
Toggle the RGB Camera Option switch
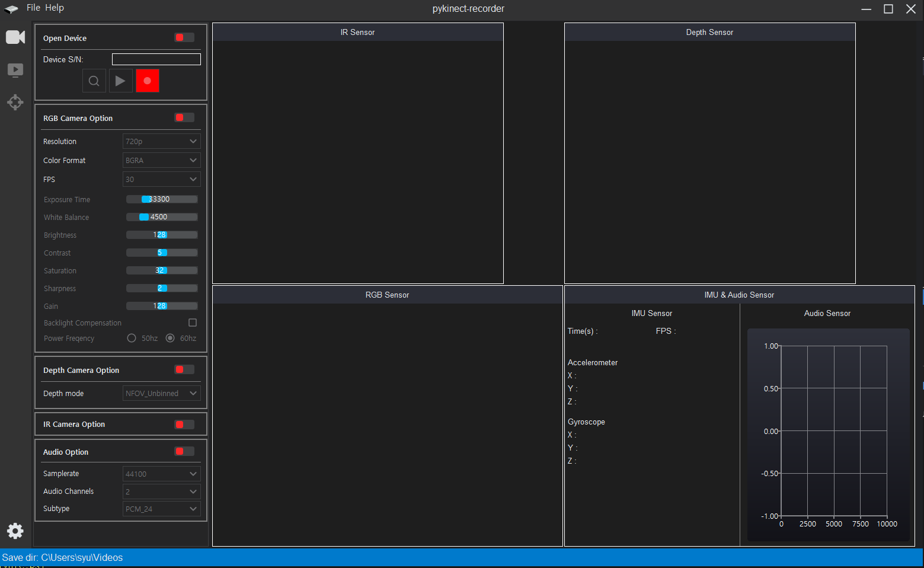[x=184, y=118]
